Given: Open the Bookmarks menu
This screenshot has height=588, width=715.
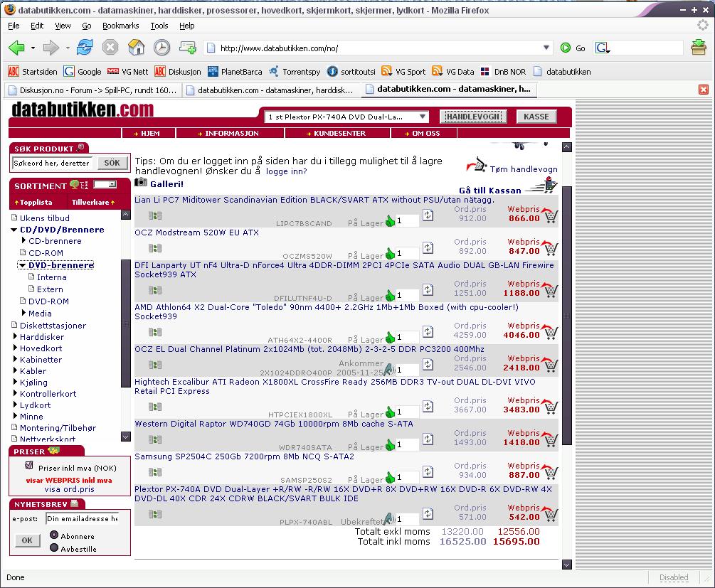Looking at the screenshot, I should click(120, 26).
